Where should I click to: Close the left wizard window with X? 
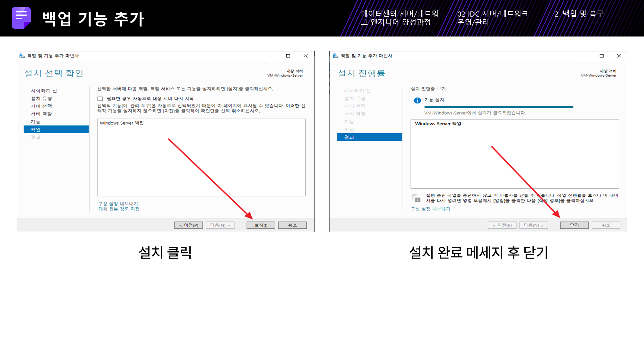point(305,56)
